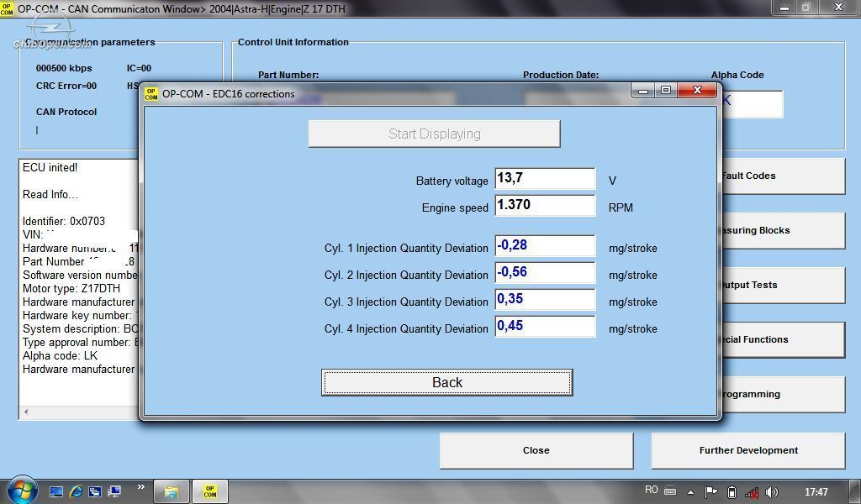Click the OP-COM icon in the EDC16 dialog title bar
Image resolution: width=861 pixels, height=504 pixels.
151,94
